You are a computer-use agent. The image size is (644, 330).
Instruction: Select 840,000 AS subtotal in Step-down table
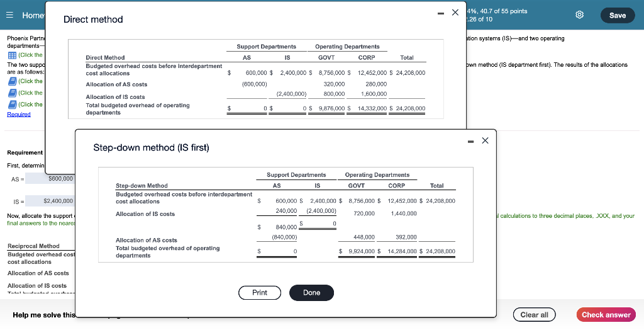tap(286, 227)
